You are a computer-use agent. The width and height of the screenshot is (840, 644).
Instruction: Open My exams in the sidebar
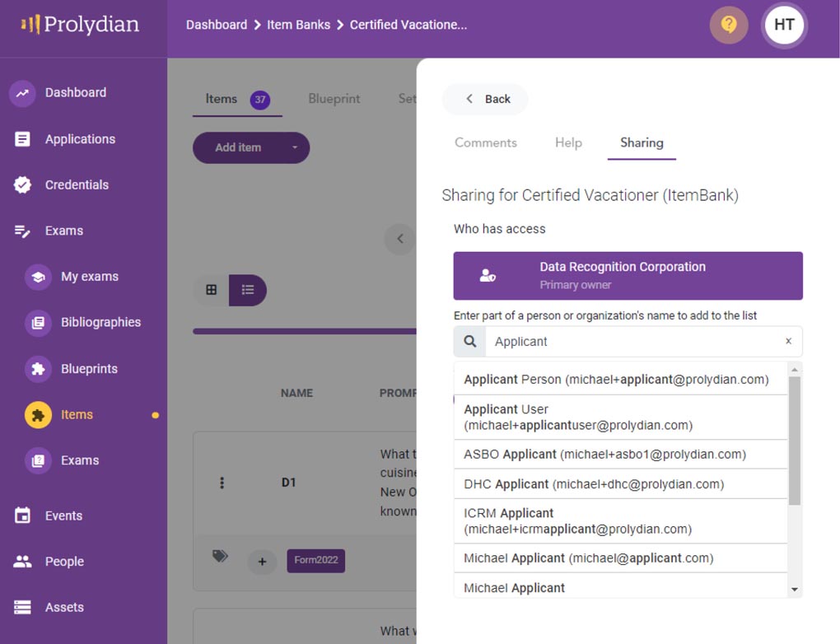[x=90, y=277]
